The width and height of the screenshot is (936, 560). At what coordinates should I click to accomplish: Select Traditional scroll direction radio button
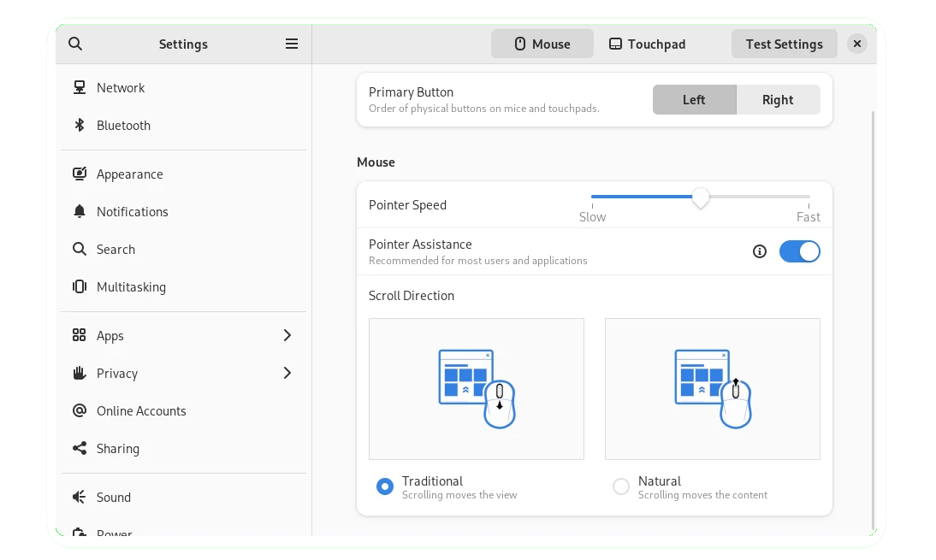pos(385,486)
